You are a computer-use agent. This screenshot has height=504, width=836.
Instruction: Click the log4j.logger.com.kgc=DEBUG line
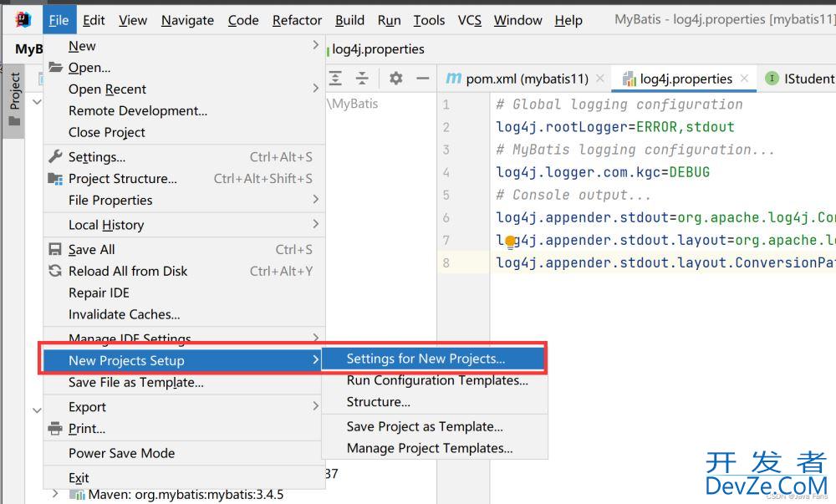603,172
